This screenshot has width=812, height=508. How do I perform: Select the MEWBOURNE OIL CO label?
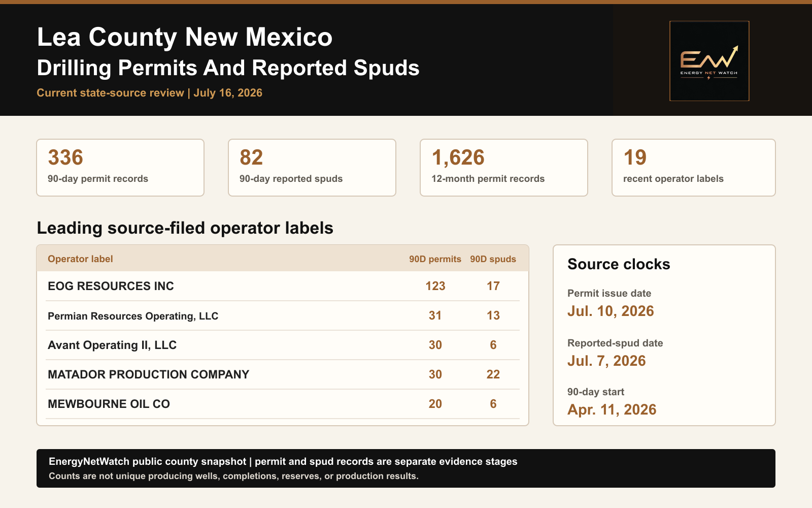pos(109,404)
